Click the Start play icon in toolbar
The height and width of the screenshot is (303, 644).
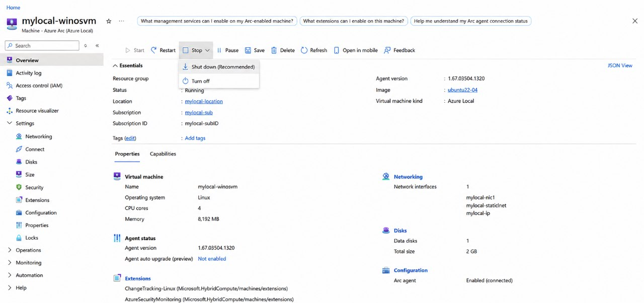pos(128,50)
